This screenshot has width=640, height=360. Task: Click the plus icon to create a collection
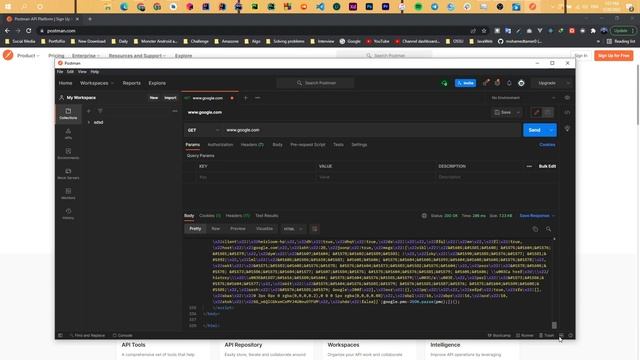[x=89, y=111]
